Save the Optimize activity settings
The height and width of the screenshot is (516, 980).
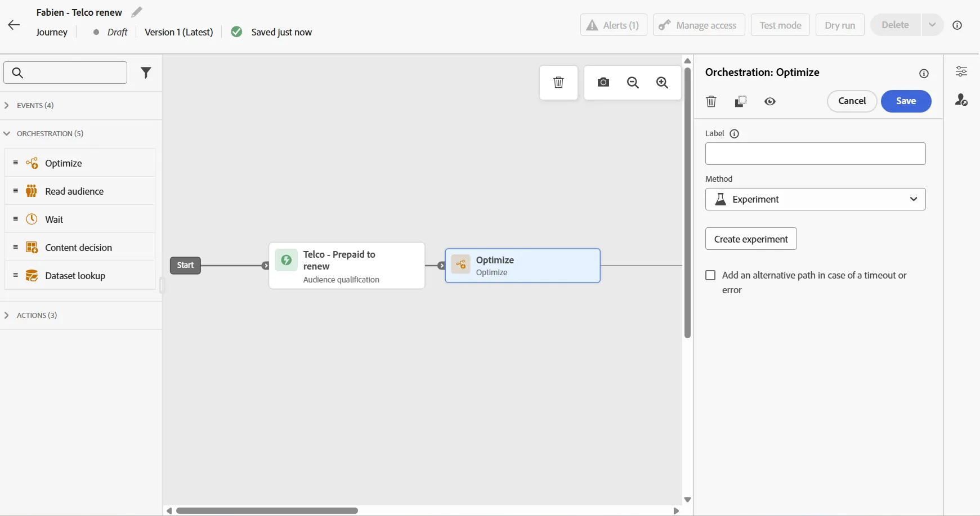(906, 101)
